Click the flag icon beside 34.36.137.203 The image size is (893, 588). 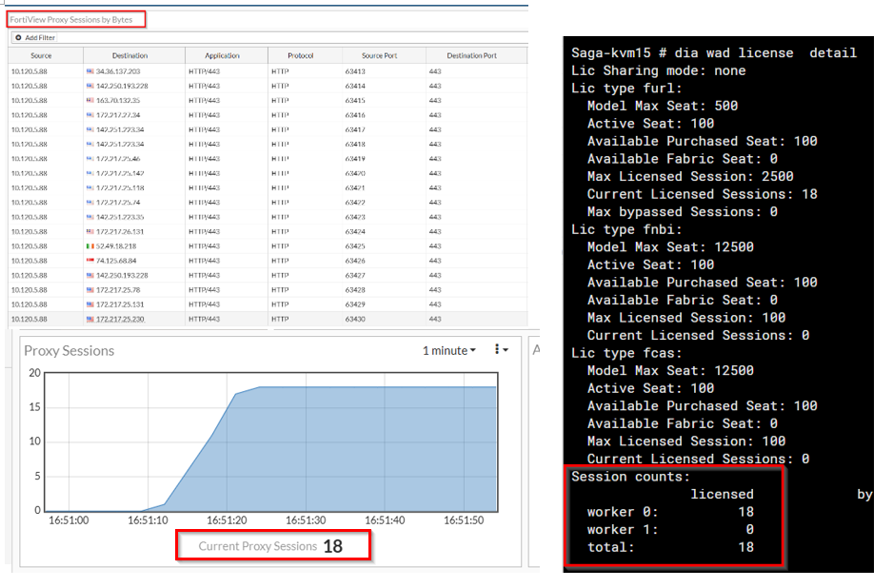pos(90,71)
